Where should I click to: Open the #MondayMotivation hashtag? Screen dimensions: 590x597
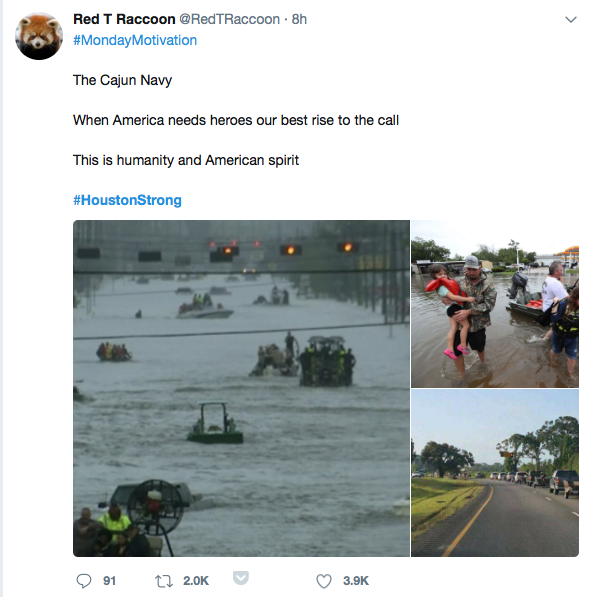135,40
